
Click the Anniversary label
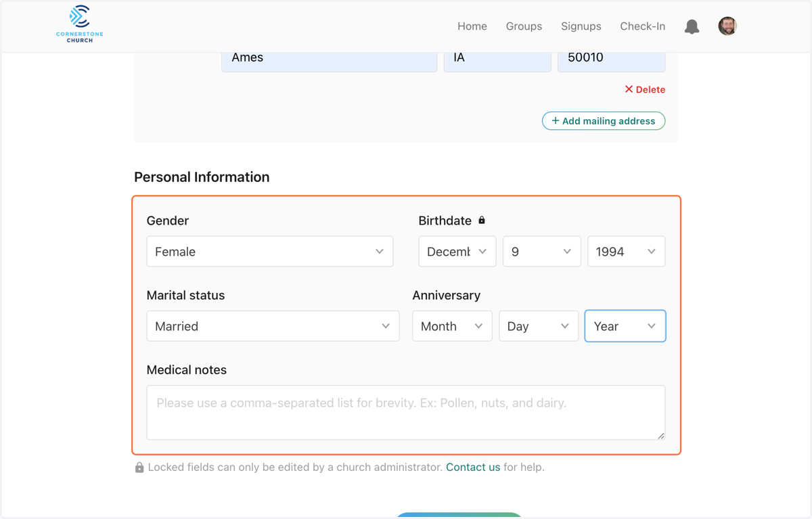point(447,296)
